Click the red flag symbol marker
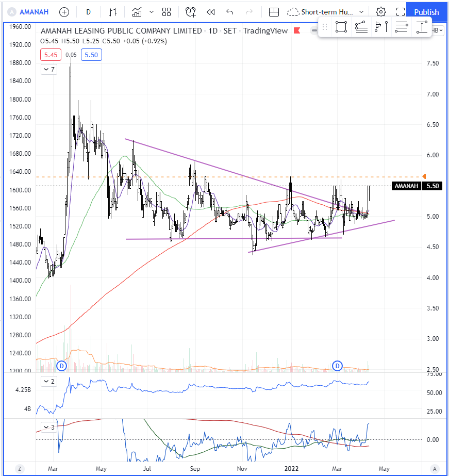The height and width of the screenshot is (476, 449). coord(297,30)
